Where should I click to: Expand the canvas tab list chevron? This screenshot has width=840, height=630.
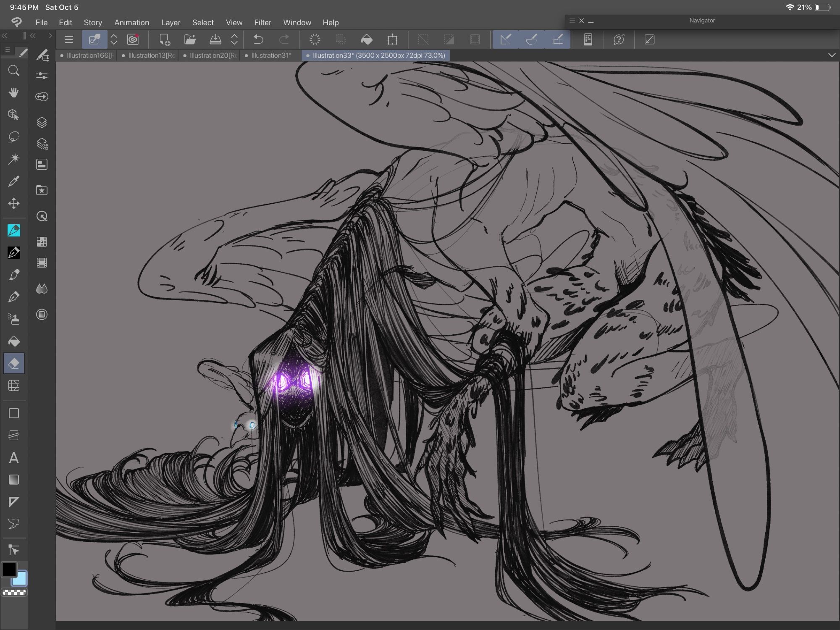(x=832, y=55)
